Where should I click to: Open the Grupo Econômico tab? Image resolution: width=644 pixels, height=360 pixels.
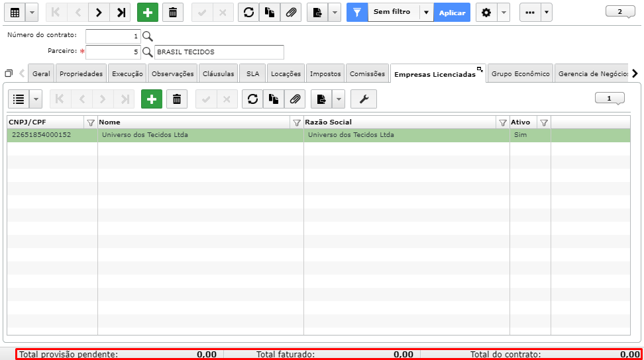[x=520, y=74]
